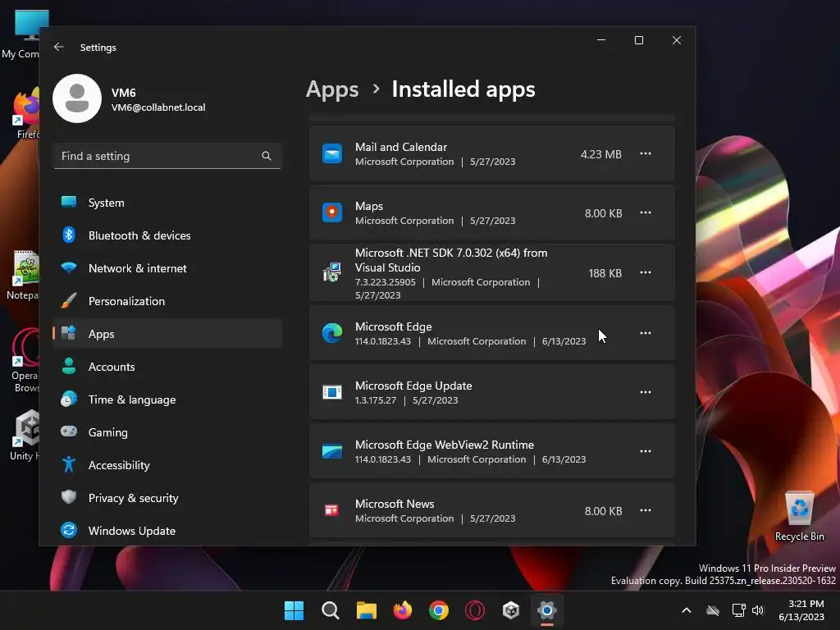Image resolution: width=840 pixels, height=630 pixels.
Task: Click the VM6 user avatar picture
Action: [77, 98]
